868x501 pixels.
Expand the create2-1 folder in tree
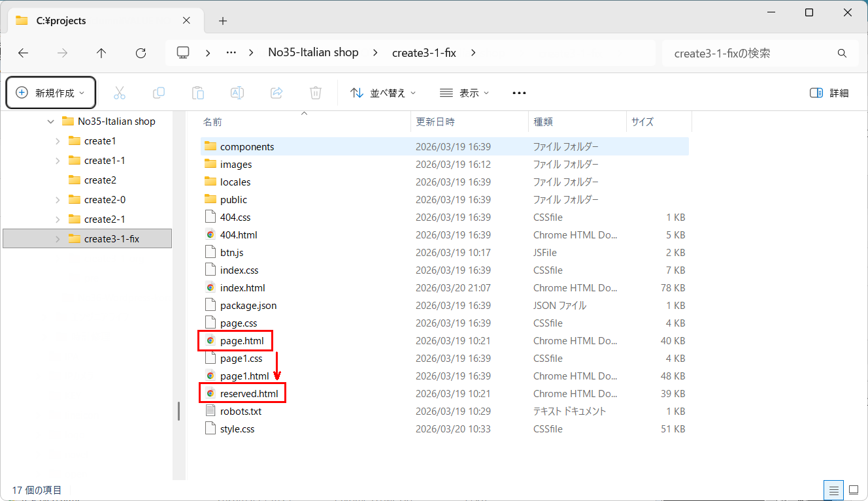(x=58, y=219)
